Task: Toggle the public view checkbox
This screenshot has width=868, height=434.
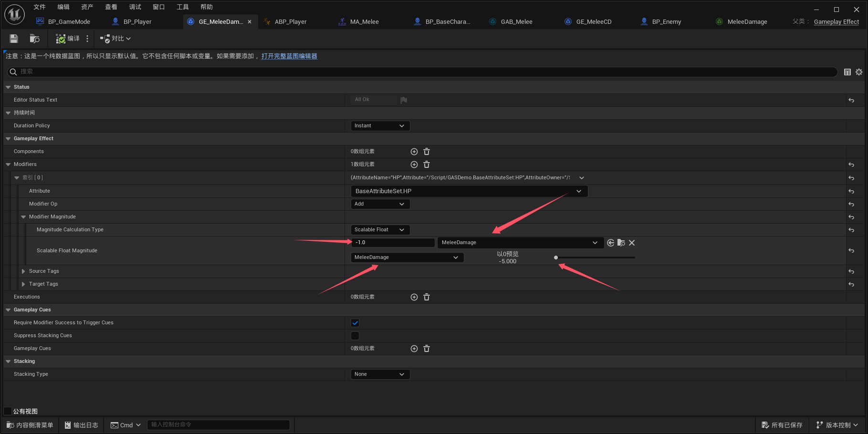Action: (8, 411)
